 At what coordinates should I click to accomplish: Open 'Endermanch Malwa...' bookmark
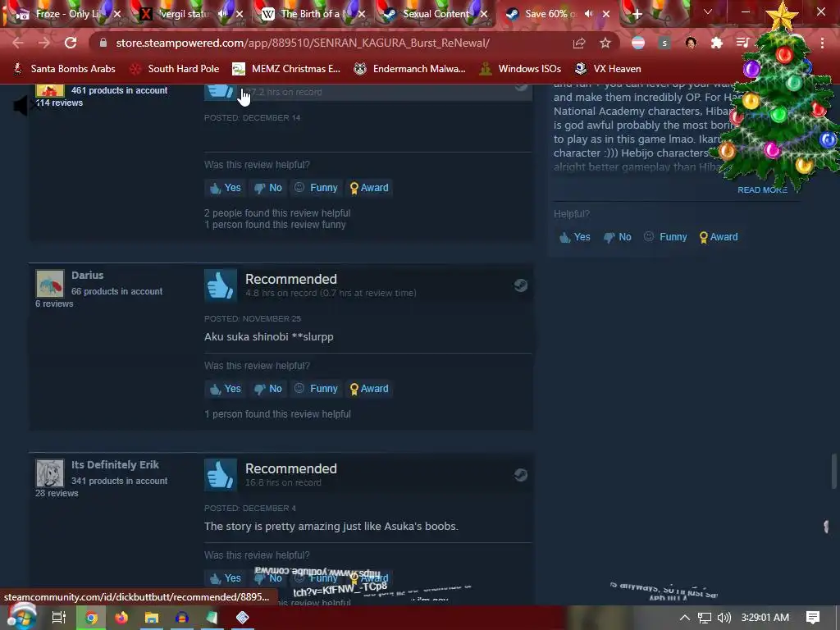pos(410,69)
